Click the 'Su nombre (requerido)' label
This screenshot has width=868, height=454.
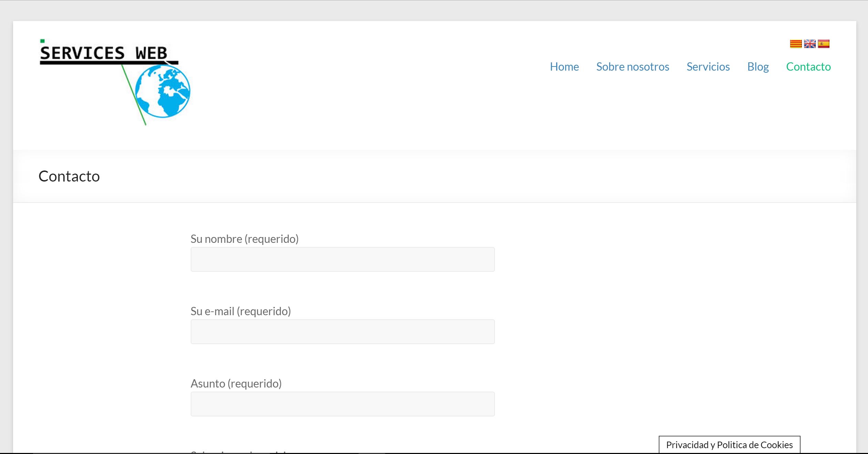point(244,239)
